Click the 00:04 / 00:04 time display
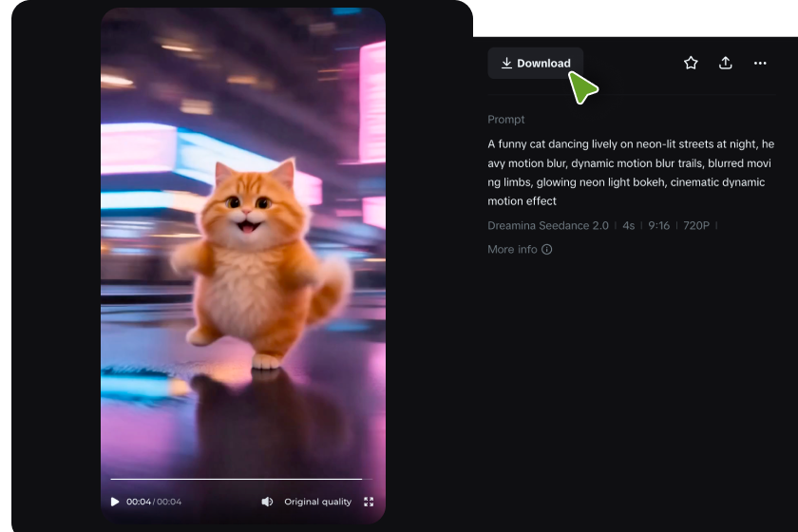Image resolution: width=798 pixels, height=532 pixels. 154,502
